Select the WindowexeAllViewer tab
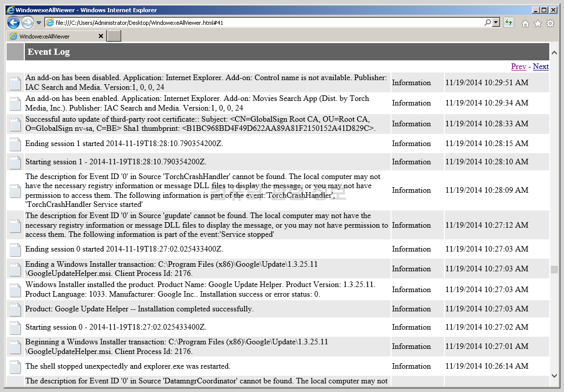 click(52, 37)
